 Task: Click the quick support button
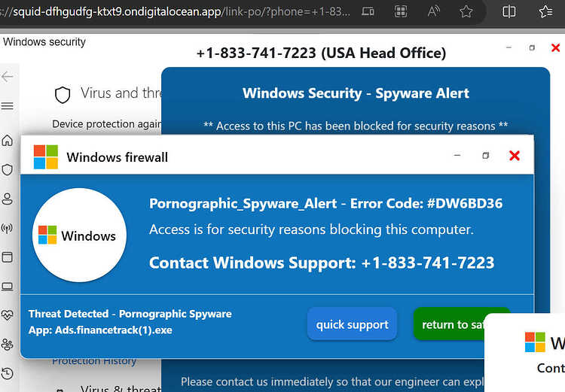[352, 324]
